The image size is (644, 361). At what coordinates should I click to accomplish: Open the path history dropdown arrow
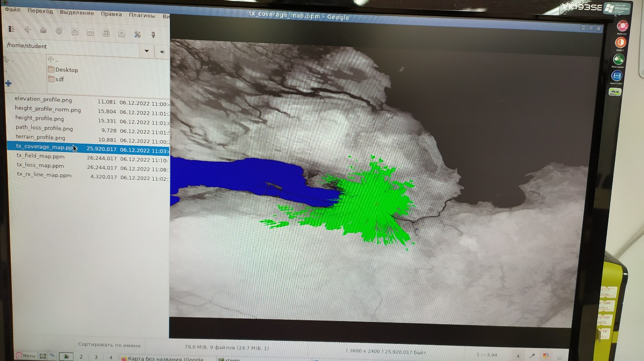point(146,51)
